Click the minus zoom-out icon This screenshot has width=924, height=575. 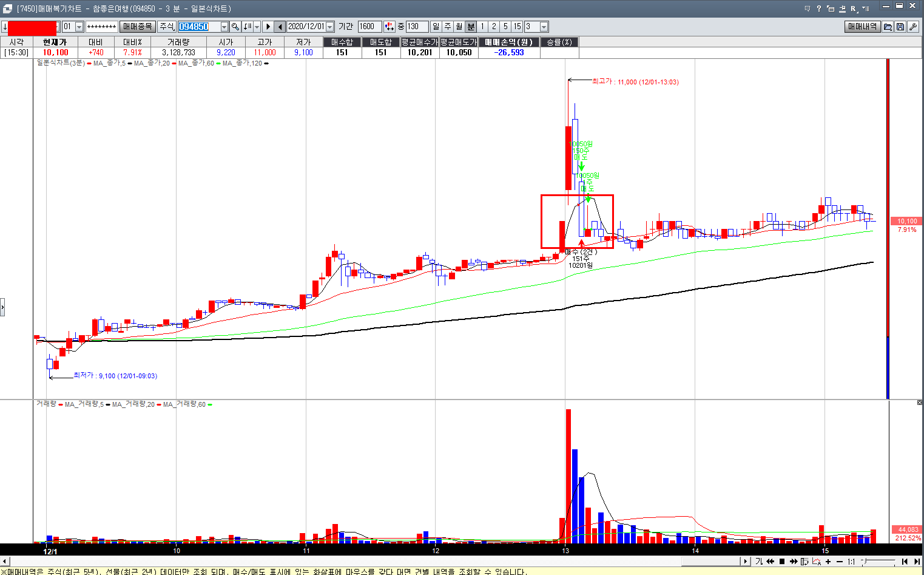(840, 562)
